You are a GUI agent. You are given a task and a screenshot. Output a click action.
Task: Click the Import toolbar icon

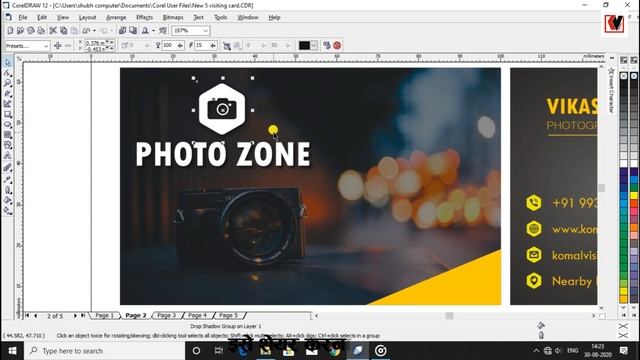122,31
